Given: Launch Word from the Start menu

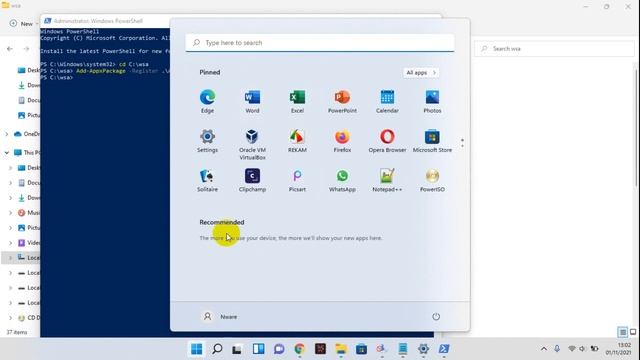Looking at the screenshot, I should click(x=252, y=101).
